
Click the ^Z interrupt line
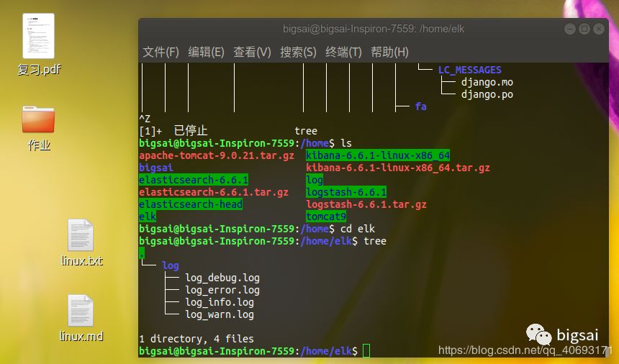145,119
